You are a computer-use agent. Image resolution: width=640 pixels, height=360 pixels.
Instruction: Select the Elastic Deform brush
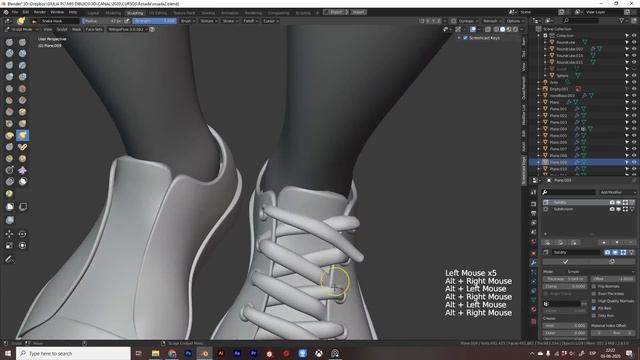(x=9, y=135)
